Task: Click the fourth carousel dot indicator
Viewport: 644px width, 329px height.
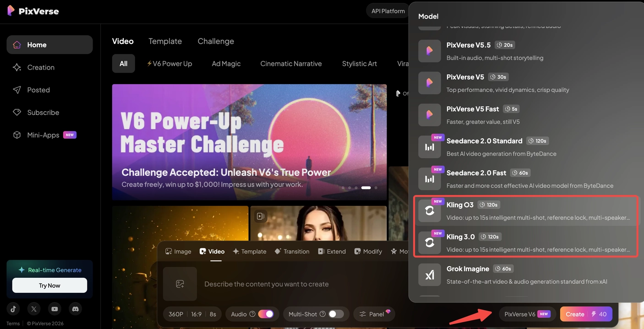Action: click(366, 188)
